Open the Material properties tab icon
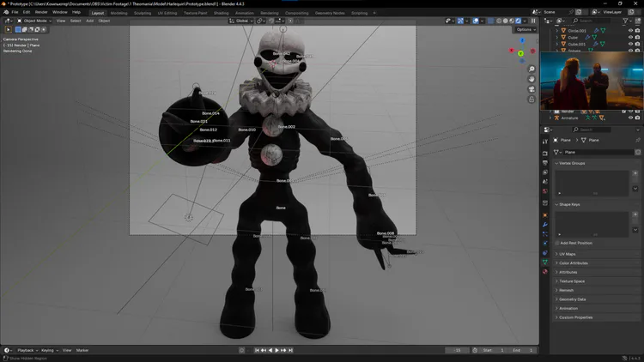The image size is (644, 362). (545, 271)
